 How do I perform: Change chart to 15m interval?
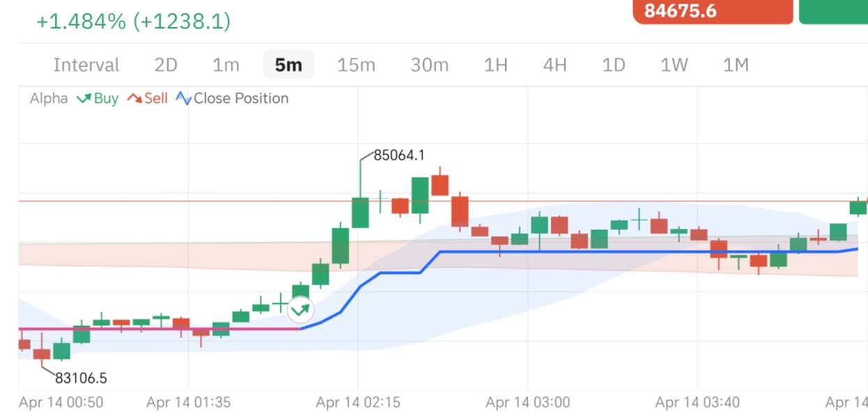(356, 65)
